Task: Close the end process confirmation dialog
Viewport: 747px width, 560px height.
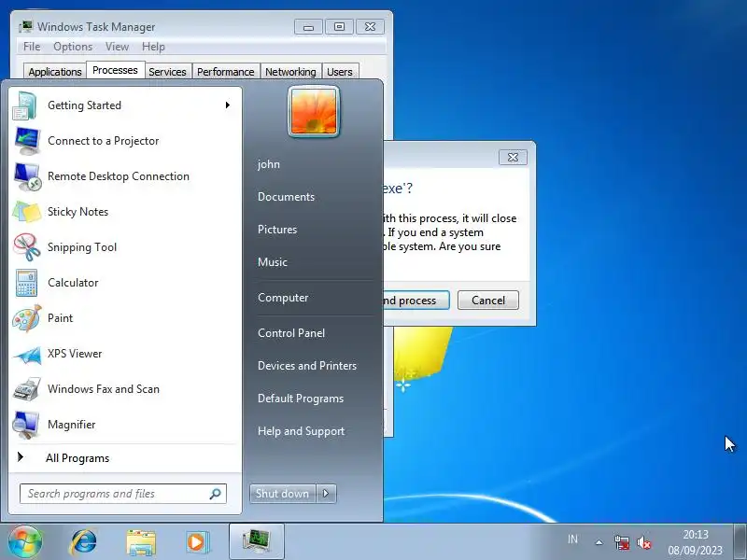Action: pos(513,157)
